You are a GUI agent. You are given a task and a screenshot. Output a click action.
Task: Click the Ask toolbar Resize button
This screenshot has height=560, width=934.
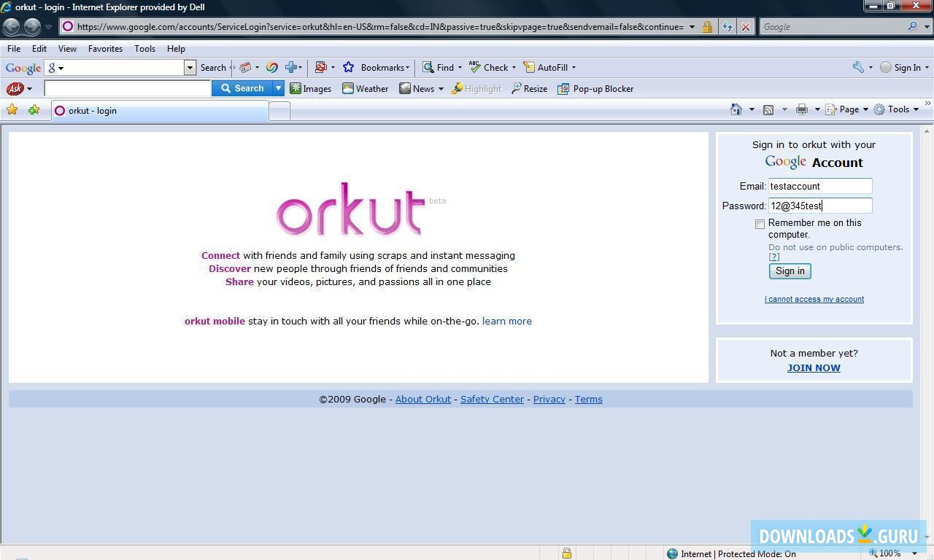coord(529,88)
